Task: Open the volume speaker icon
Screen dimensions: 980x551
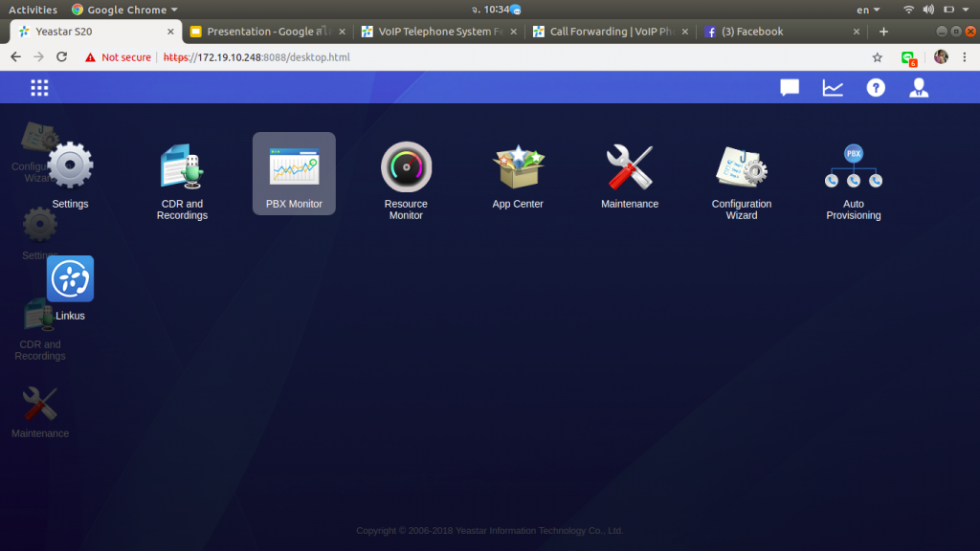Action: pos(928,10)
